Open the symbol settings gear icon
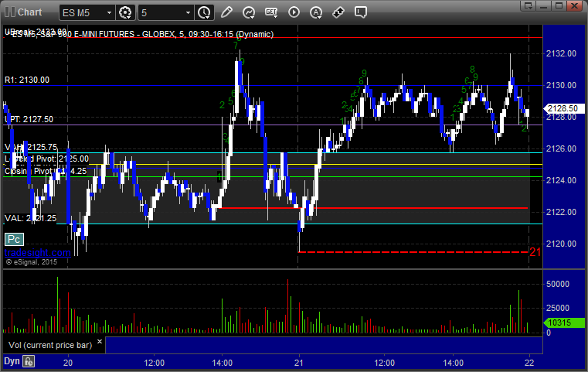Image resolution: width=588 pixels, height=372 pixels. [x=125, y=12]
